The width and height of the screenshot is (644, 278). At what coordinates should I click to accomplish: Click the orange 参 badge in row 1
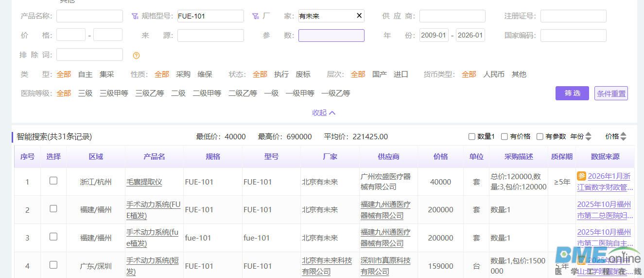tap(581, 176)
